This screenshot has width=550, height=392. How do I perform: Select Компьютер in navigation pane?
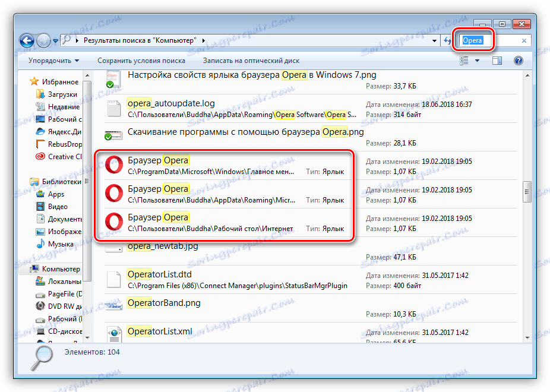55,269
